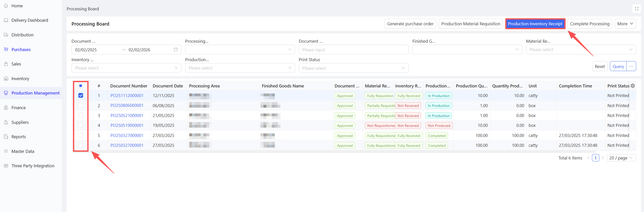This screenshot has height=212, width=644.
Task: Open the More actions dropdown
Action: (x=625, y=24)
